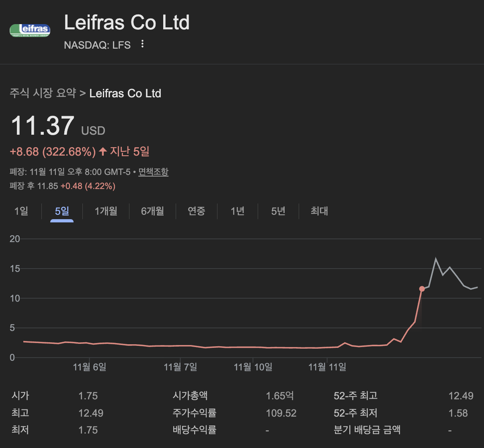Click the 최저 1.75 low value
This screenshot has width=484, height=448.
pyautogui.click(x=88, y=430)
